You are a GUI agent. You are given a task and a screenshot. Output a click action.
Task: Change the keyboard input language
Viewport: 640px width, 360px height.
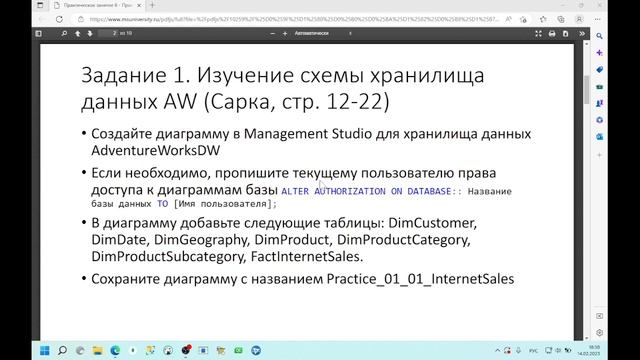click(533, 351)
